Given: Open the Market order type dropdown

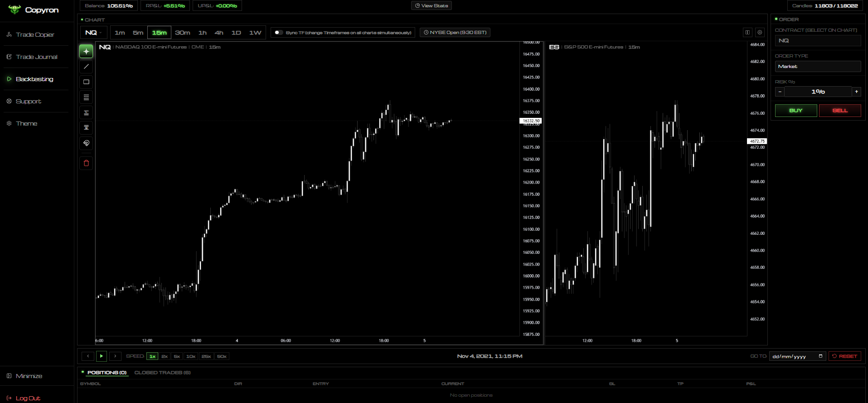Looking at the screenshot, I should tap(818, 67).
